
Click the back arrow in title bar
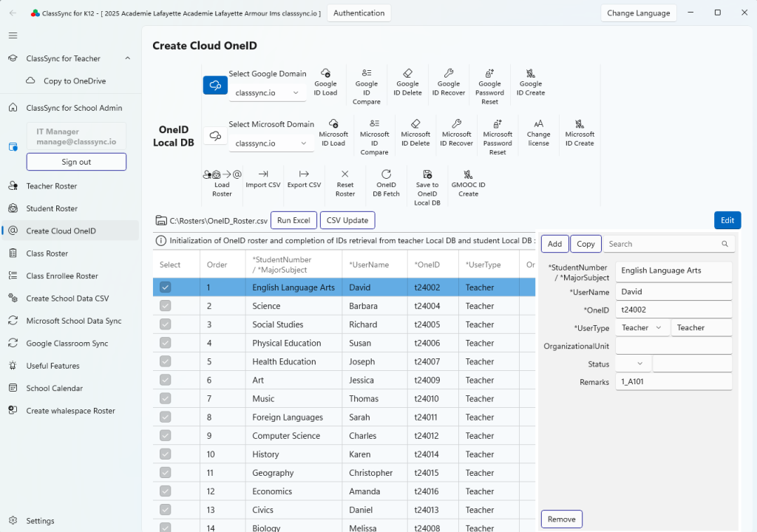(13, 13)
